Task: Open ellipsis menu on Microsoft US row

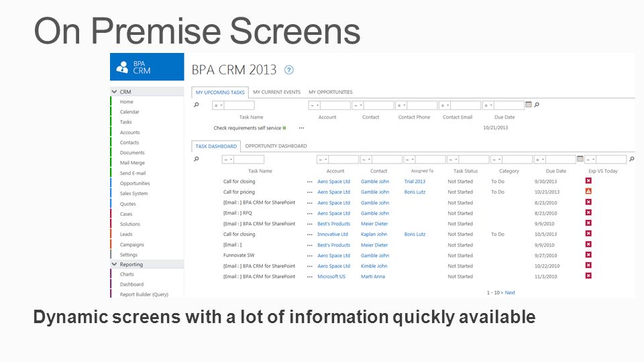Action: [x=310, y=277]
